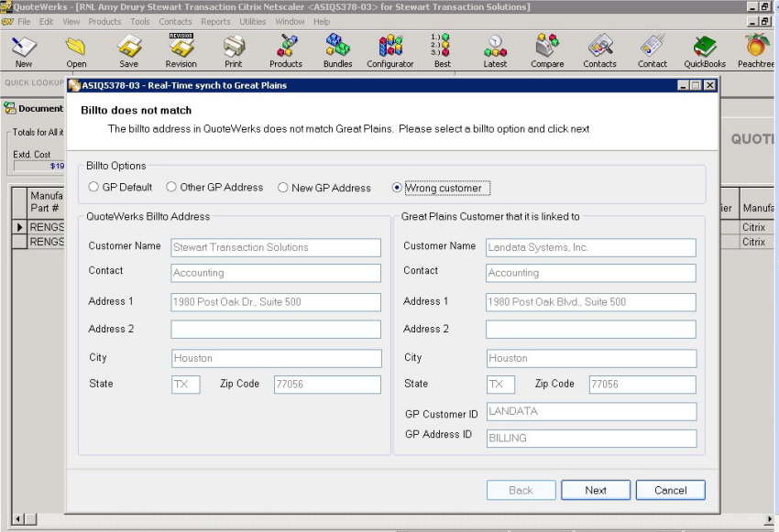Click the Great Plains Contact field
Image resolution: width=779 pixels, height=532 pixels.
coord(591,273)
